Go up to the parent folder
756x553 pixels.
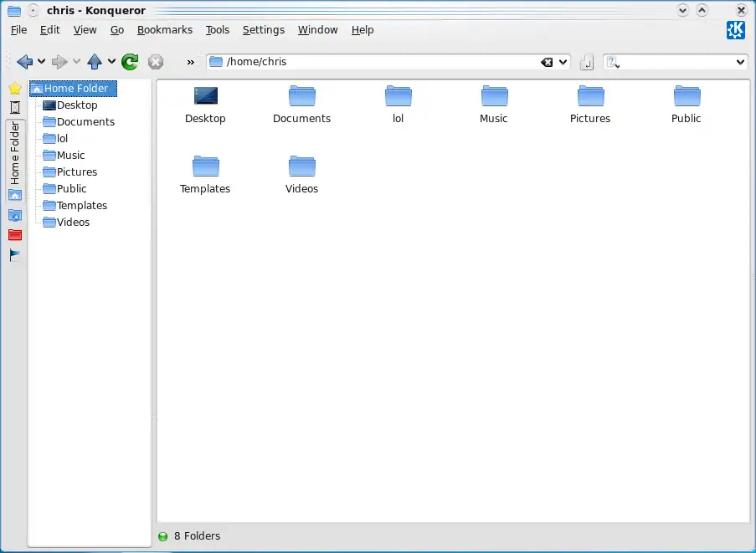tap(95, 62)
